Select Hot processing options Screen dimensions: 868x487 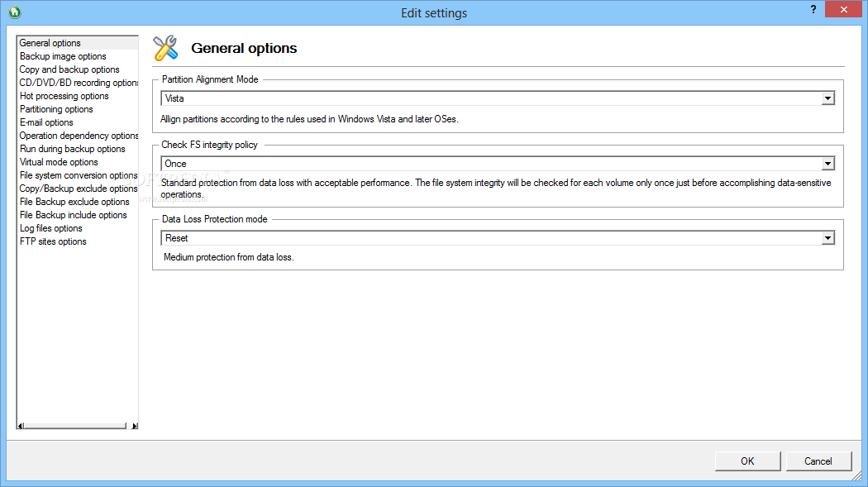pyautogui.click(x=64, y=96)
